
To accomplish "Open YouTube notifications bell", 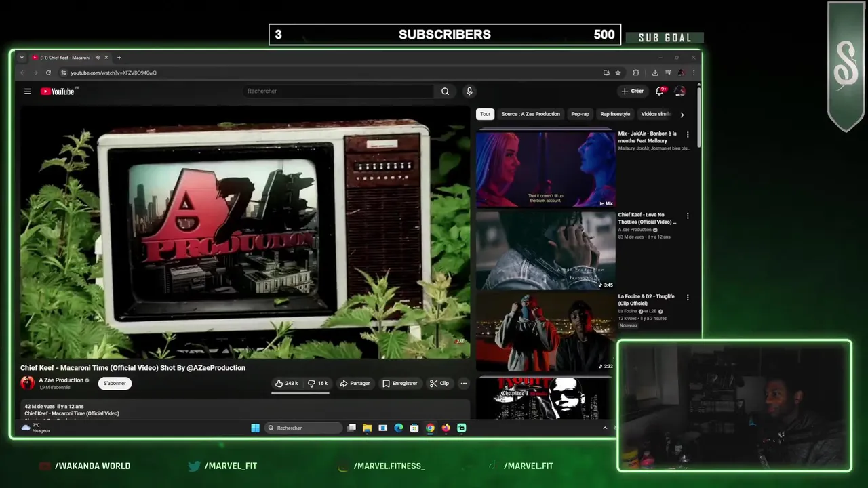I will [x=659, y=91].
